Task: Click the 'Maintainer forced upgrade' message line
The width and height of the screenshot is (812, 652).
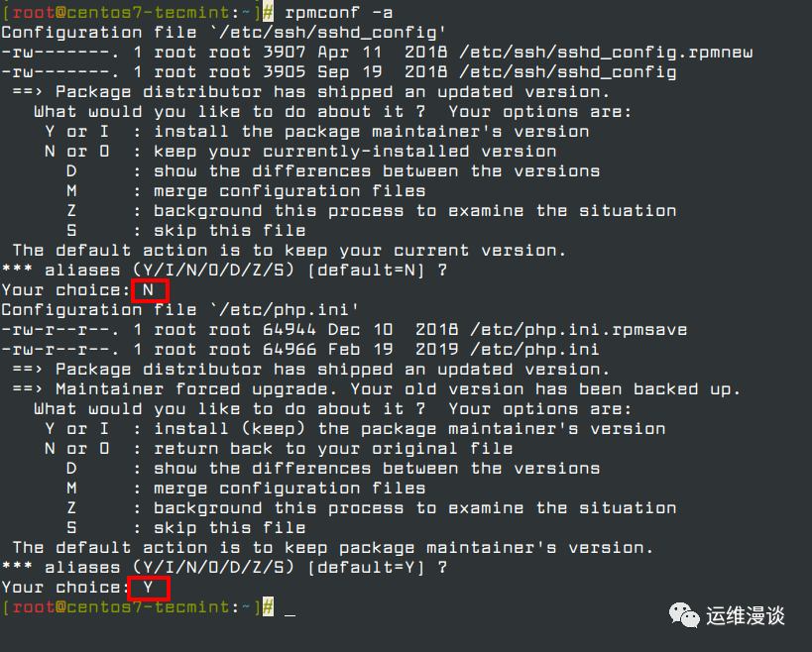Action: [x=397, y=389]
